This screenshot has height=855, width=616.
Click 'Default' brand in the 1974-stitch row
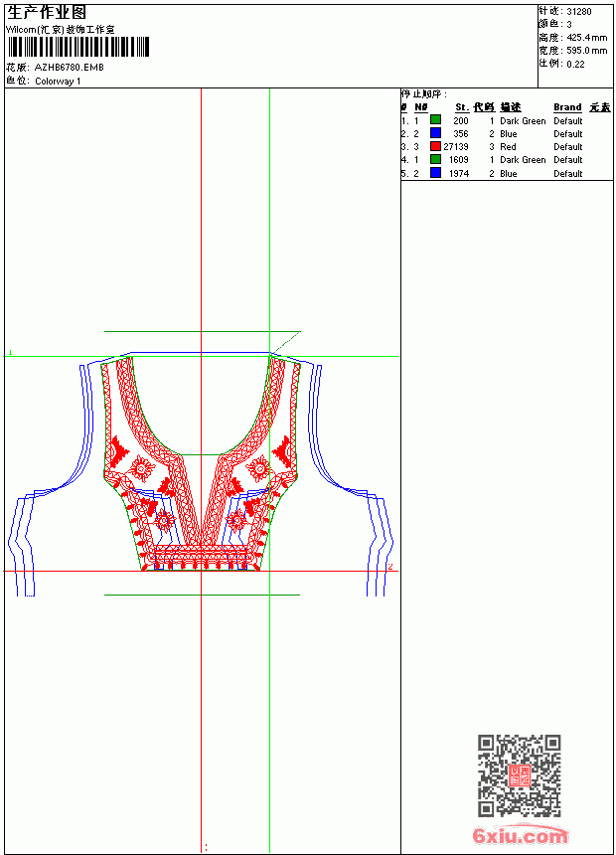tap(568, 174)
